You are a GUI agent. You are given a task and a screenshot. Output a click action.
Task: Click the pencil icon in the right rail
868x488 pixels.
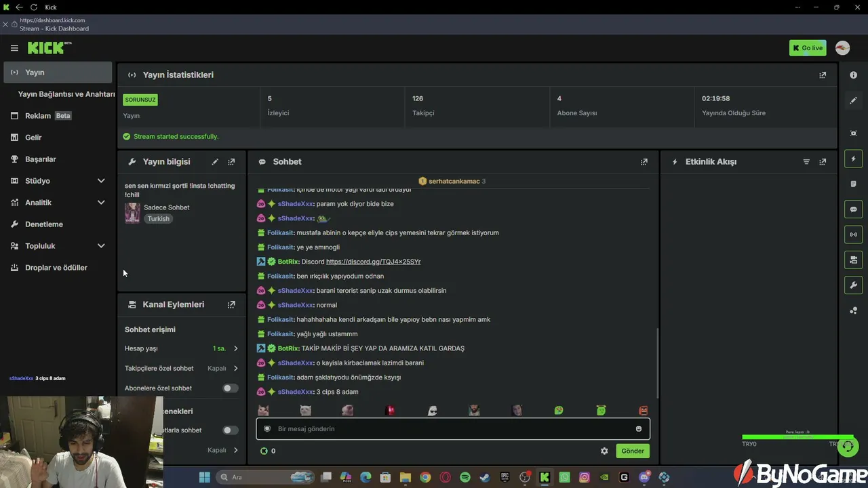[x=854, y=100]
